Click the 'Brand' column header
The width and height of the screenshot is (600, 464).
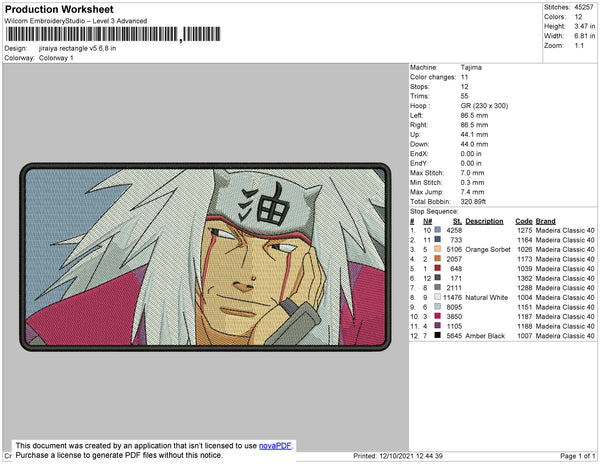pos(546,221)
